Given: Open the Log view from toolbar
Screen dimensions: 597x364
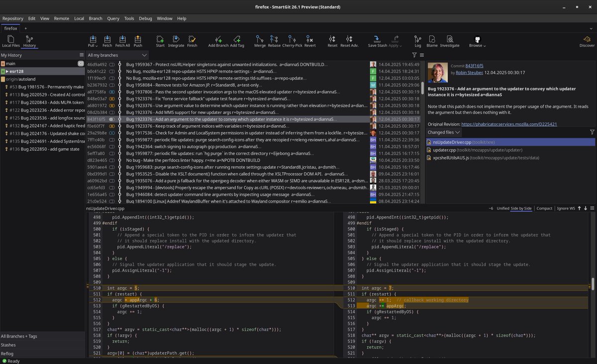Looking at the screenshot, I should 418,41.
